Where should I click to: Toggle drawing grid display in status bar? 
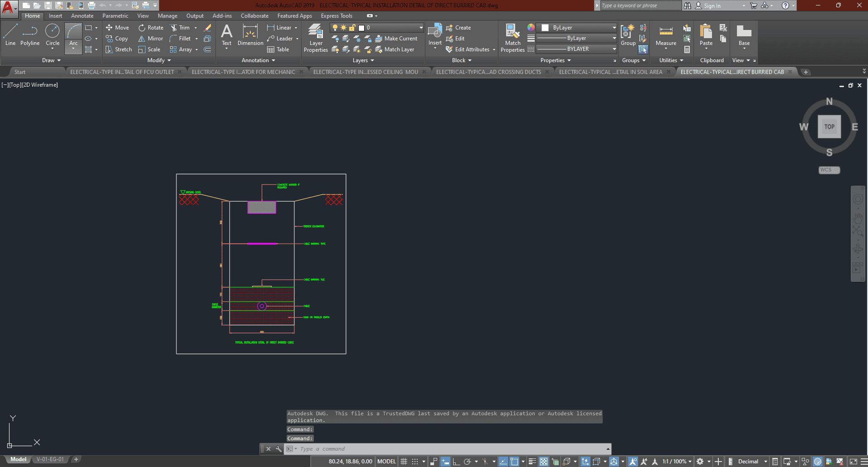(x=404, y=462)
